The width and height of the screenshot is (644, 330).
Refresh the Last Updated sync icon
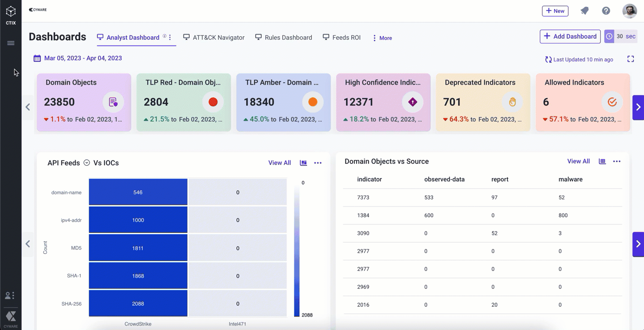[x=548, y=60]
